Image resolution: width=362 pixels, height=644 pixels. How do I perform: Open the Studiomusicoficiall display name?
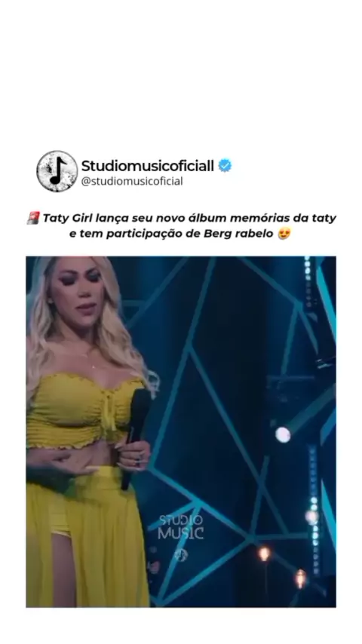[x=148, y=166]
